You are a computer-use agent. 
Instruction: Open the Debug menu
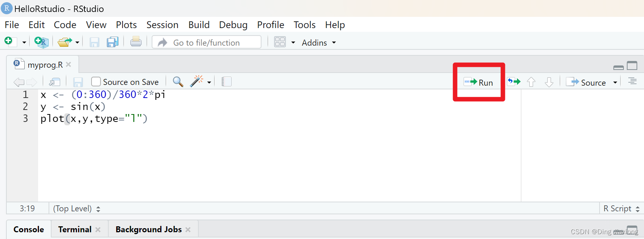[233, 25]
